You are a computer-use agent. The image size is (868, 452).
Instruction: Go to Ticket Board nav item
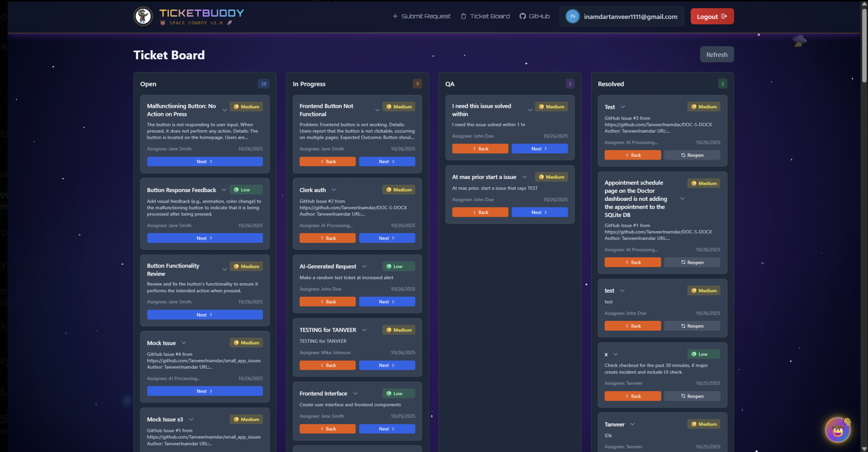click(485, 16)
